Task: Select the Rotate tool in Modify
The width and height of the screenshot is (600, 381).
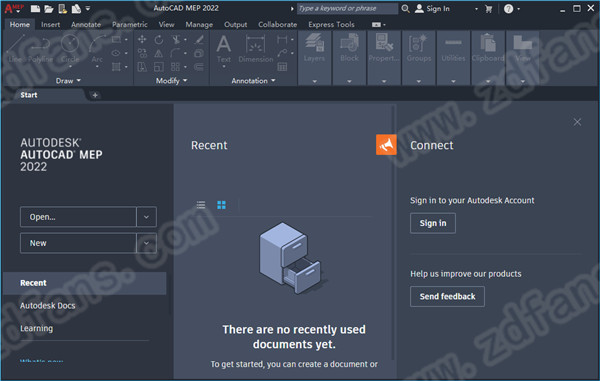Action: (159, 39)
